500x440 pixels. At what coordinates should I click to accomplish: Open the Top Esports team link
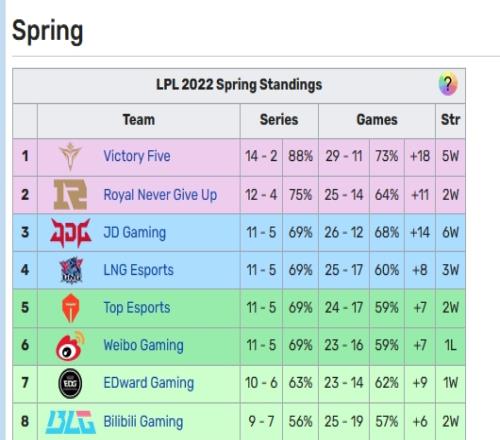click(x=137, y=308)
